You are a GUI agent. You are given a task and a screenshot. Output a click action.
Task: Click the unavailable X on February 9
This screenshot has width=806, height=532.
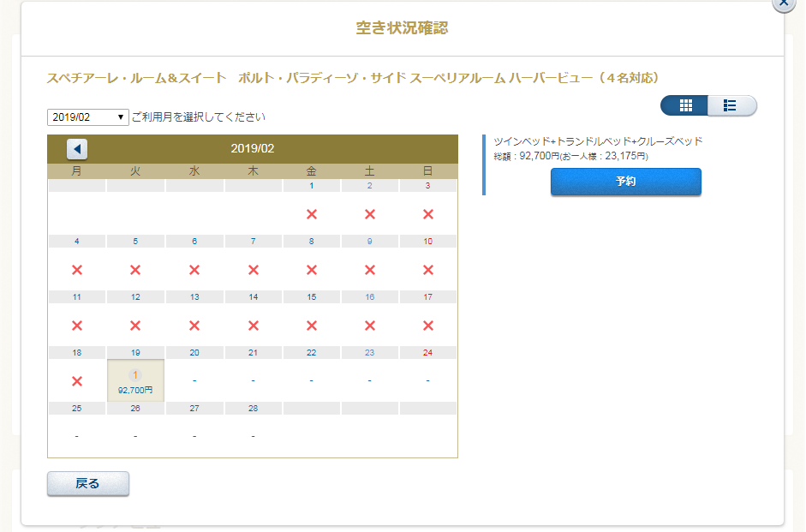[x=369, y=270]
